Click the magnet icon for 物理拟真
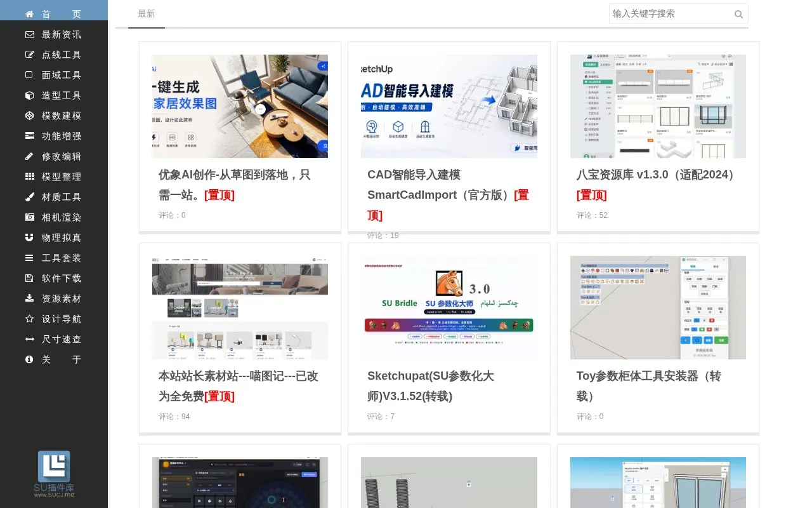The width and height of the screenshot is (812, 508). click(x=29, y=237)
